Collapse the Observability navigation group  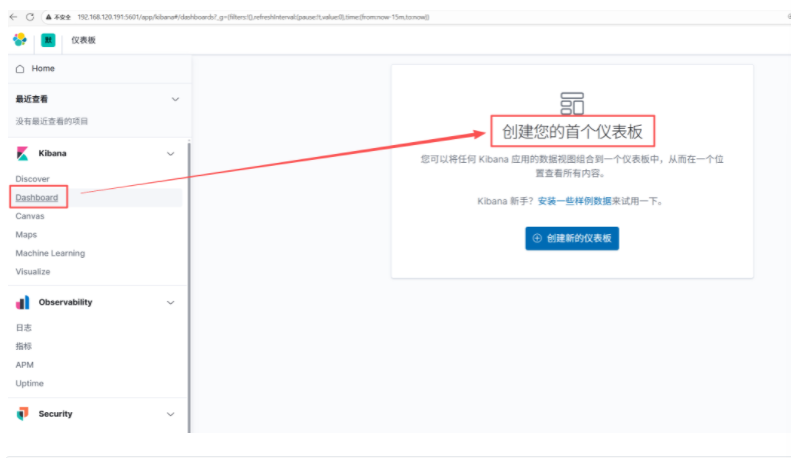tap(170, 302)
